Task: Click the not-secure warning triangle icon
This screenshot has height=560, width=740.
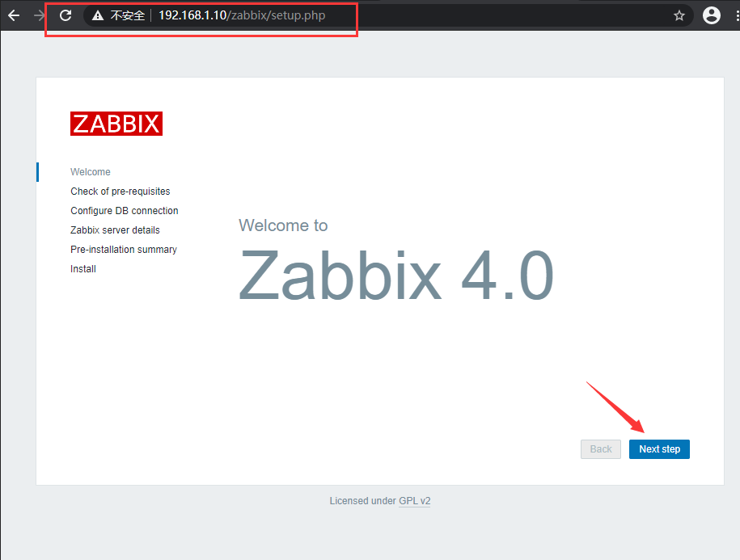Action: [x=98, y=15]
